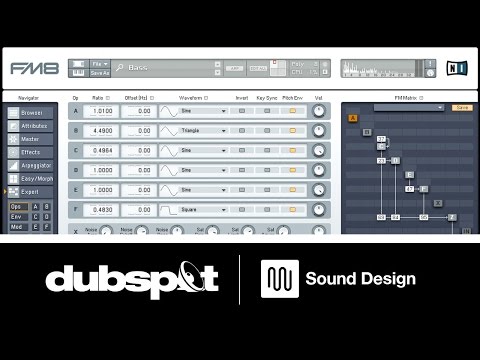
Task: Toggle Invert for operator A
Action: (x=242, y=111)
